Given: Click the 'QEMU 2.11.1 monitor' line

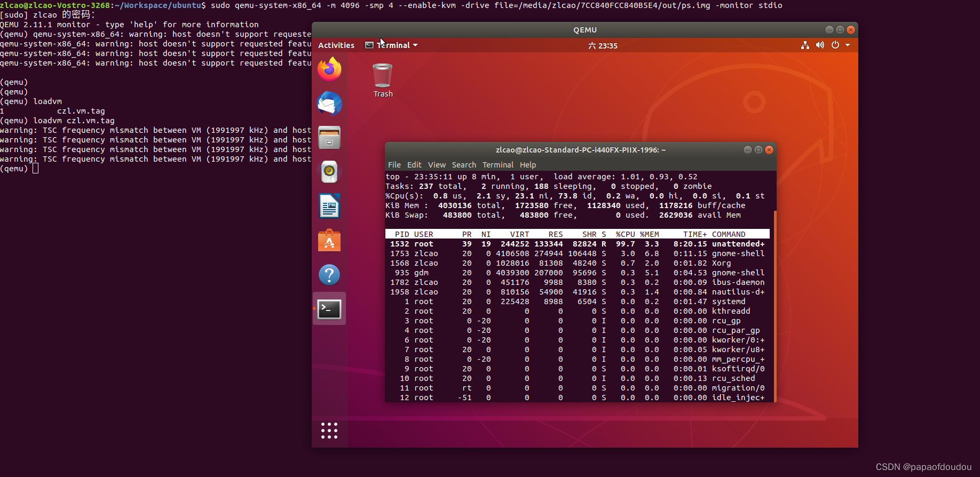Looking at the screenshot, I should 129,25.
